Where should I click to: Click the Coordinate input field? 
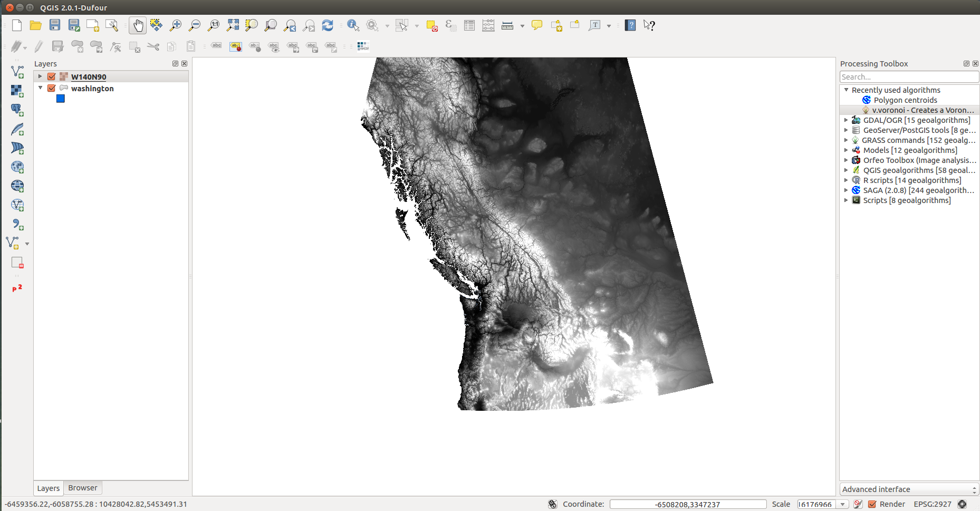coord(688,504)
